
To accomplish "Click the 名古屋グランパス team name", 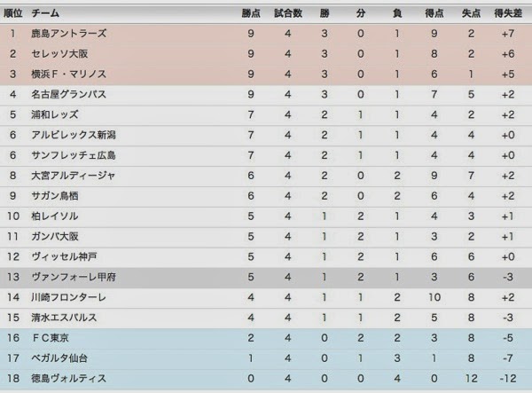I will (x=67, y=94).
